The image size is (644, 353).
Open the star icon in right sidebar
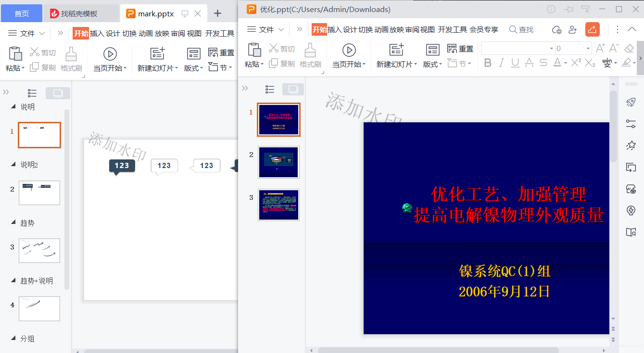631,145
